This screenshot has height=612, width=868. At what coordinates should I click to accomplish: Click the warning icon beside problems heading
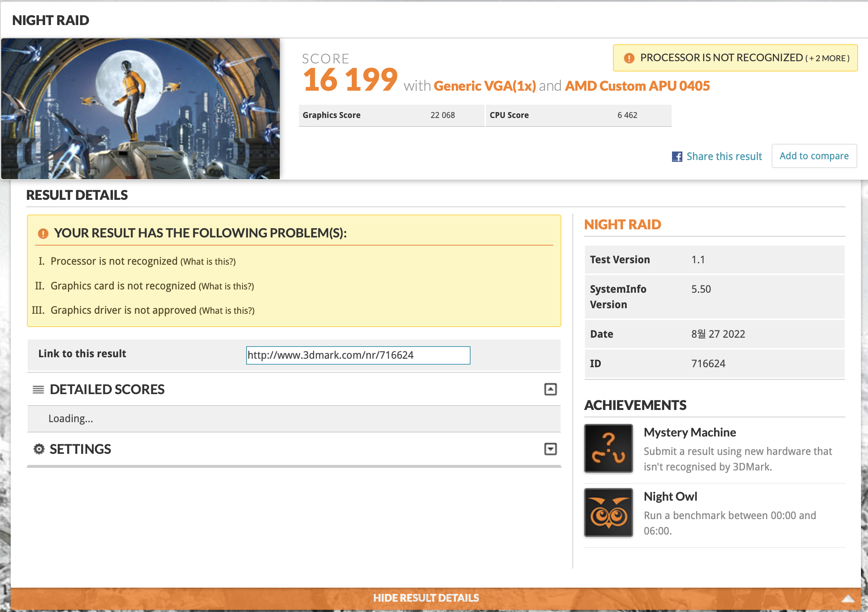43,233
